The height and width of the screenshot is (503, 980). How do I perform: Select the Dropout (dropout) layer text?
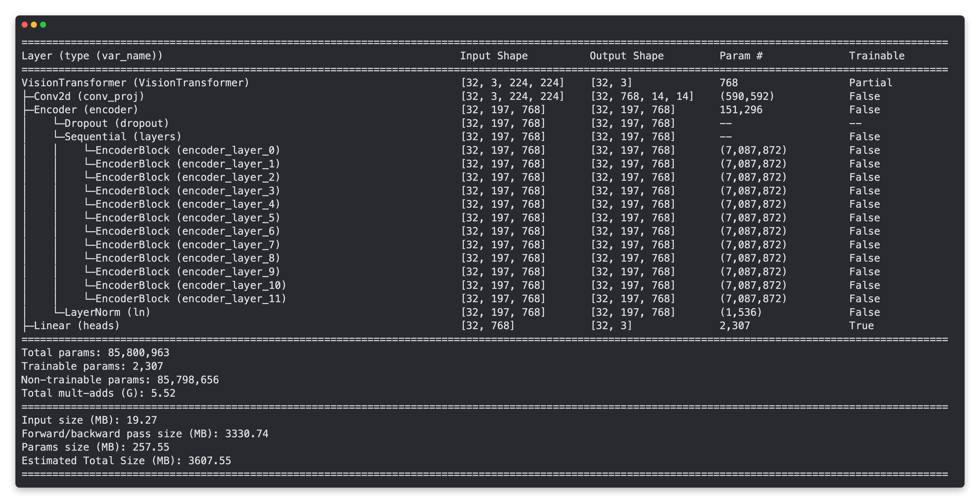(116, 123)
